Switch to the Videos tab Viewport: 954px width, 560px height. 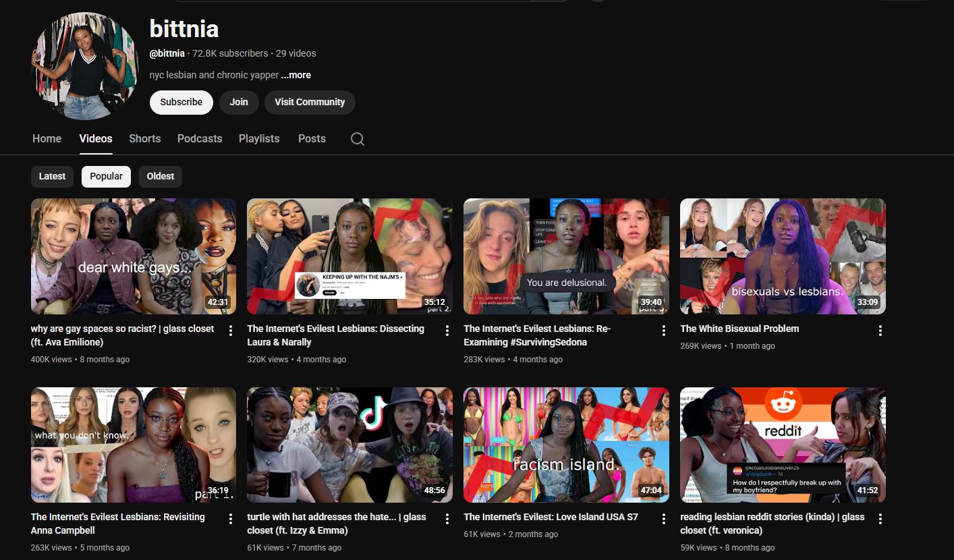[96, 138]
